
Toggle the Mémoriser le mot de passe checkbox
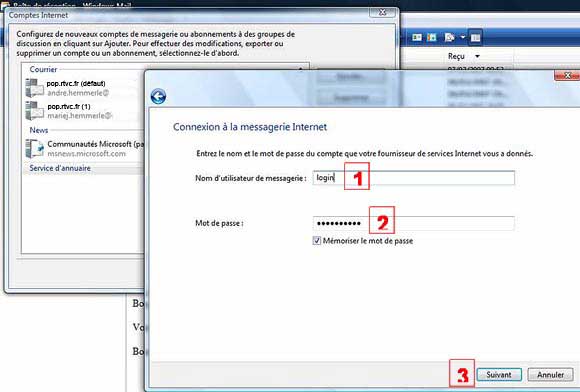317,241
